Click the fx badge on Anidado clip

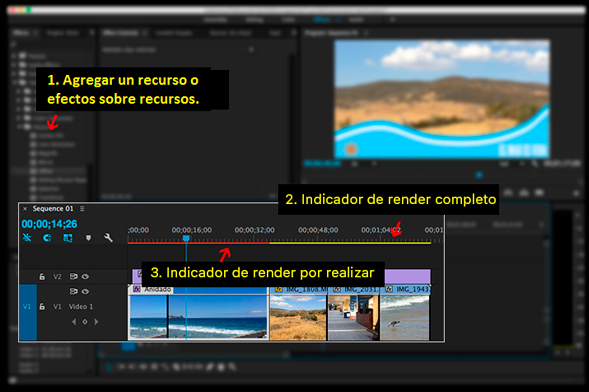pos(137,289)
